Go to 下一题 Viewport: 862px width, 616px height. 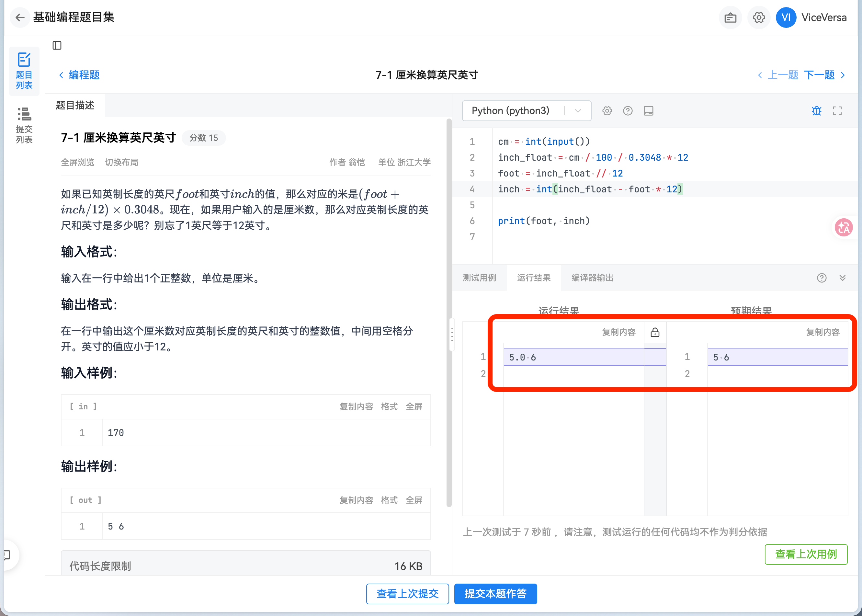[824, 75]
